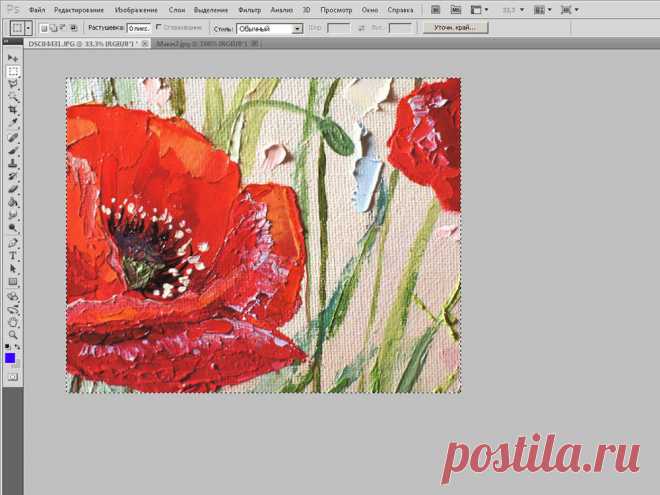The width and height of the screenshot is (660, 495).
Task: Reset default foreground and background colors
Action: point(7,346)
